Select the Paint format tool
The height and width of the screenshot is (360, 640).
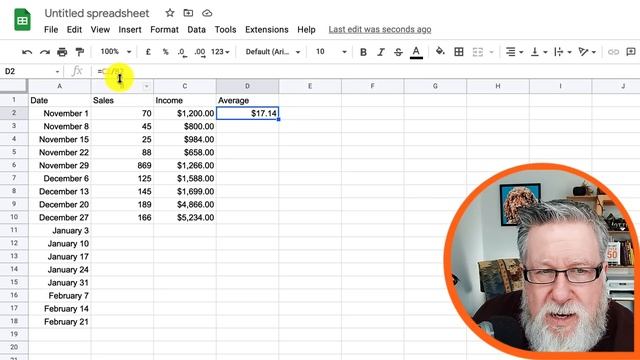coord(80,52)
